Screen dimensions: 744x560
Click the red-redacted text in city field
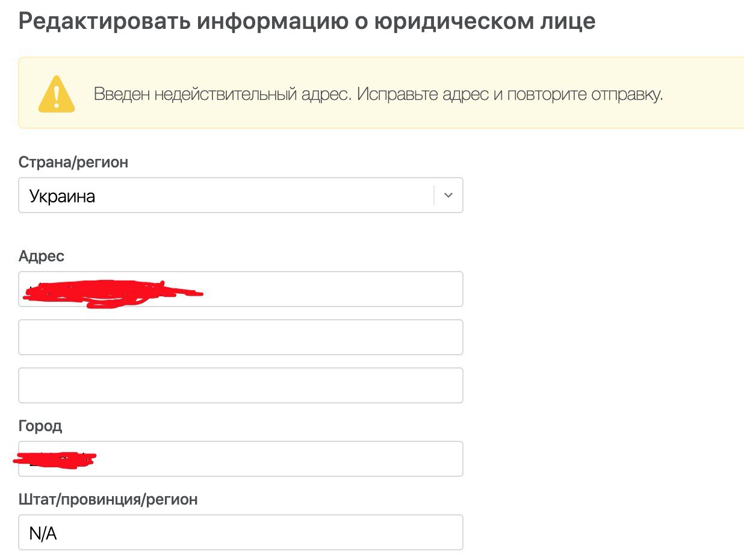click(x=55, y=460)
